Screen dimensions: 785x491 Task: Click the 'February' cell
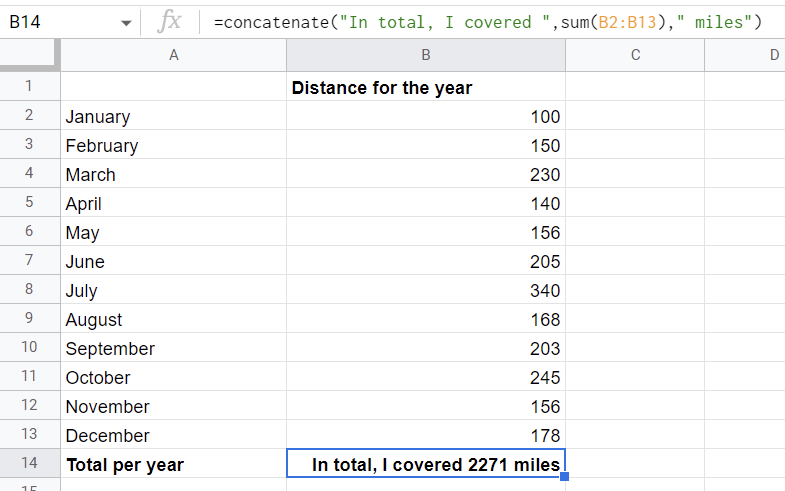pos(174,145)
